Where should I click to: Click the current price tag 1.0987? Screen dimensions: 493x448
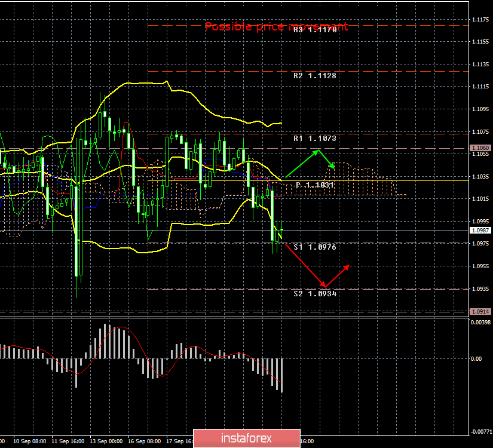[480, 231]
